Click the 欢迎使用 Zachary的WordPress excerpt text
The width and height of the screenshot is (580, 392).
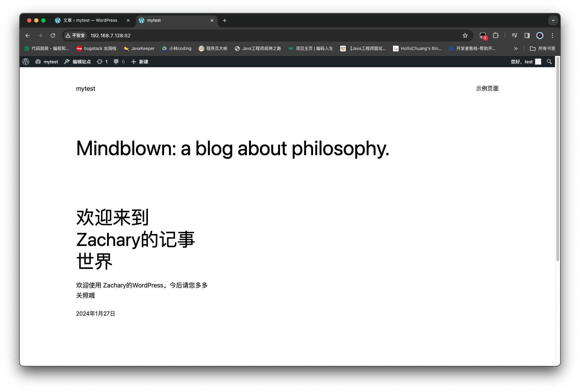pyautogui.click(x=142, y=290)
